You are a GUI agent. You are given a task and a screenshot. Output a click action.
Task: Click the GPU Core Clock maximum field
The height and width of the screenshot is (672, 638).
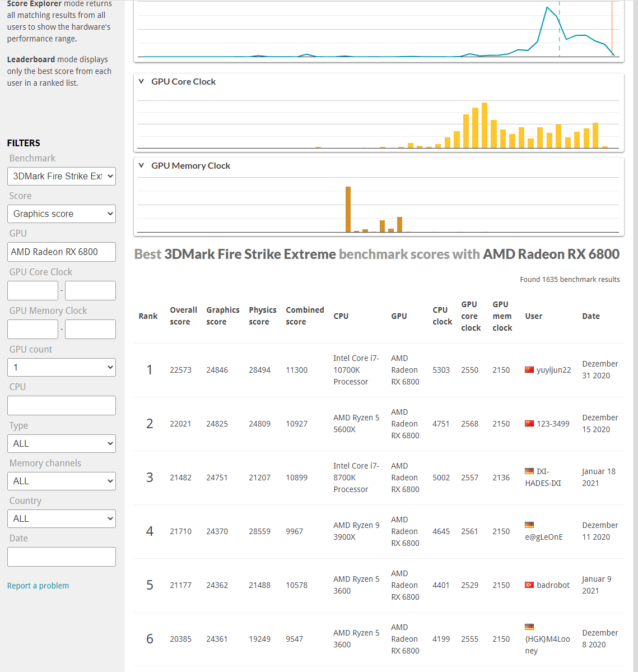(90, 290)
